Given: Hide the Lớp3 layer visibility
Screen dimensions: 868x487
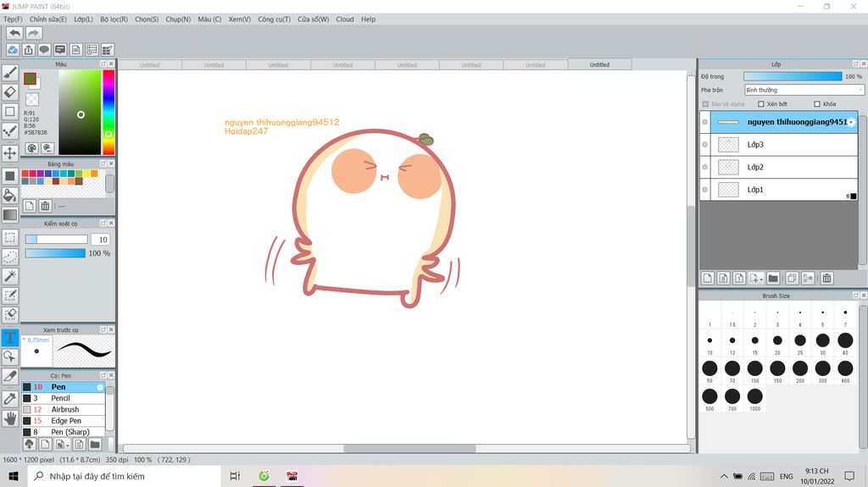Looking at the screenshot, I should (704, 145).
